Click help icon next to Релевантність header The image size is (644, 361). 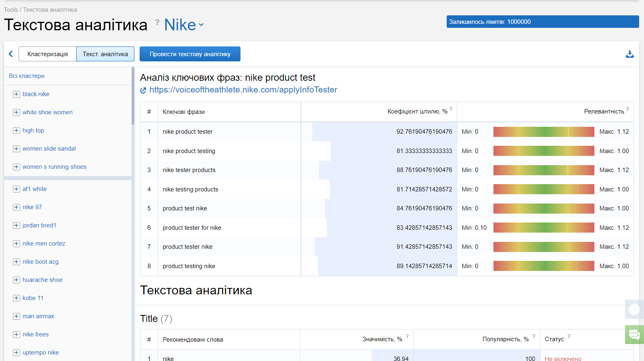point(627,109)
